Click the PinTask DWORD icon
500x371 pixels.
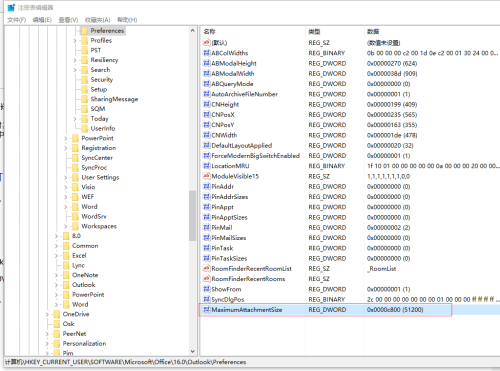[207, 248]
